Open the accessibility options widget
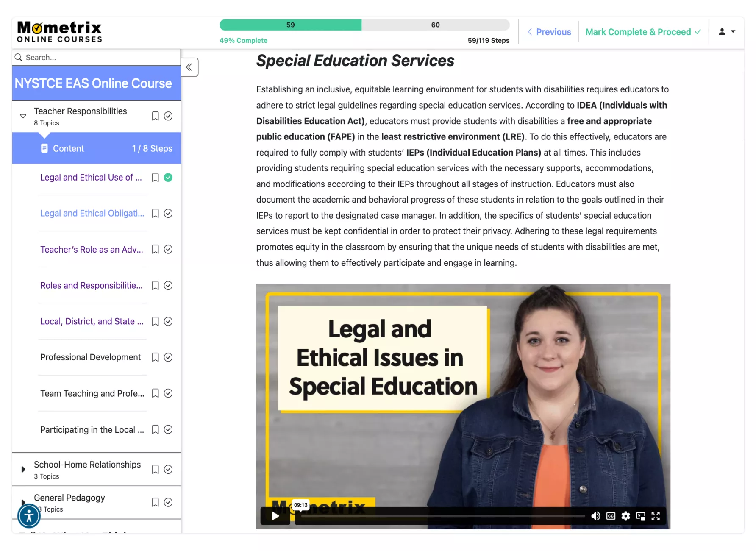This screenshot has width=756, height=551. pyautogui.click(x=29, y=516)
